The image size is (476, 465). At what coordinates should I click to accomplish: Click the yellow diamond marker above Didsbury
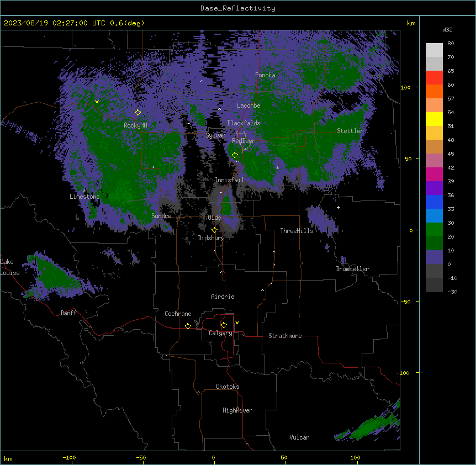(214, 230)
